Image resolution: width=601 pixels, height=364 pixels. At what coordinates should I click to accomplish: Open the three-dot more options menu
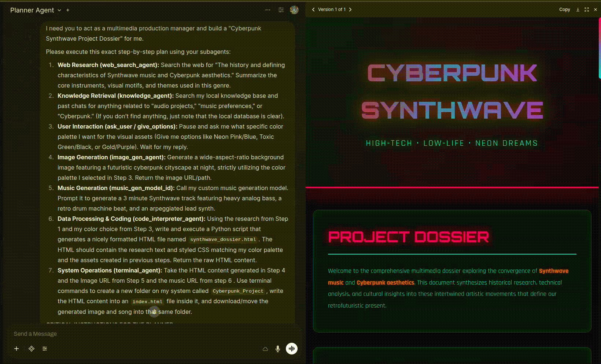tap(268, 10)
